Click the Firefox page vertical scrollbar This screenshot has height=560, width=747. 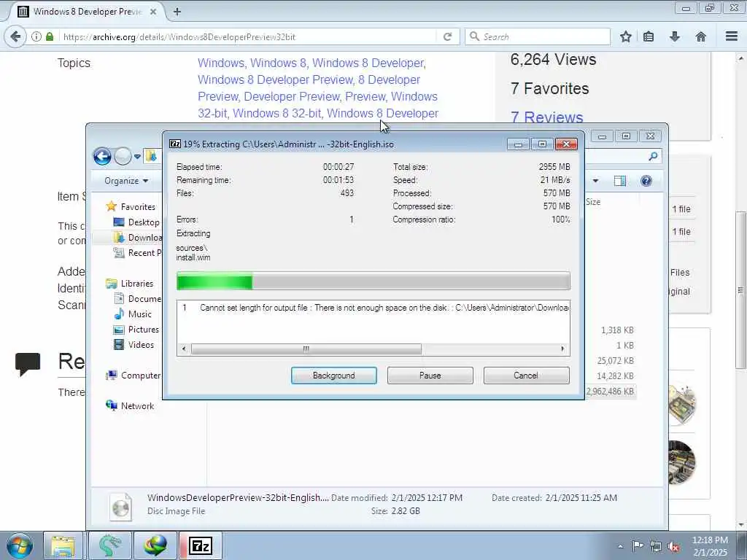[x=740, y=290]
